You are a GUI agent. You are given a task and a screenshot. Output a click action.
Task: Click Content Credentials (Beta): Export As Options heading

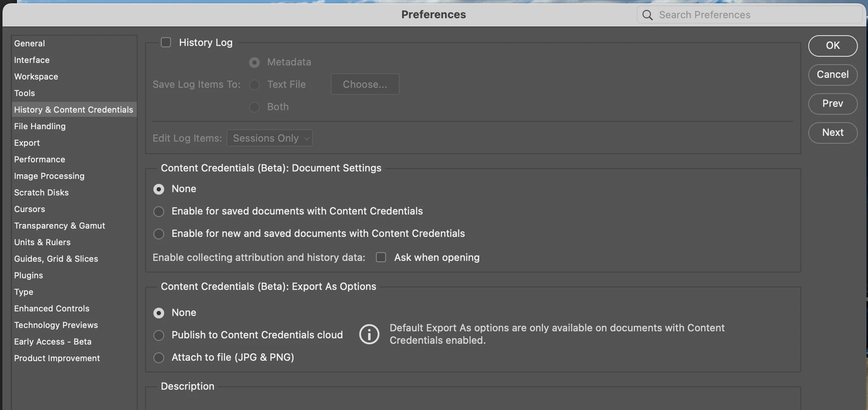point(269,287)
